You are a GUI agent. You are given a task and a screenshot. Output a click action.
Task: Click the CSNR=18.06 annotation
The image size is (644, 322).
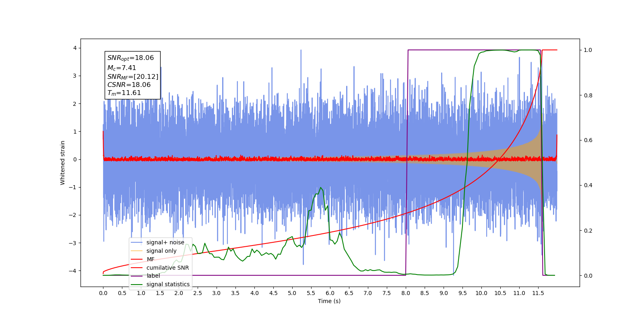(x=129, y=85)
